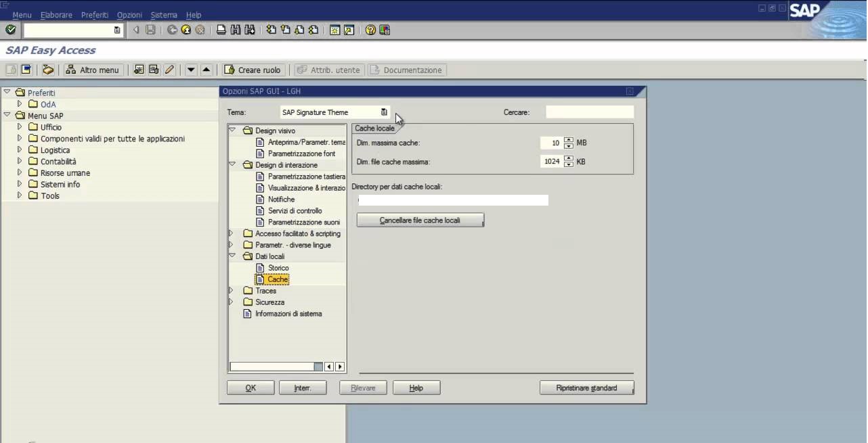Click the Last Page icon
Viewport: 868px width, 443px height.
pyautogui.click(x=313, y=30)
